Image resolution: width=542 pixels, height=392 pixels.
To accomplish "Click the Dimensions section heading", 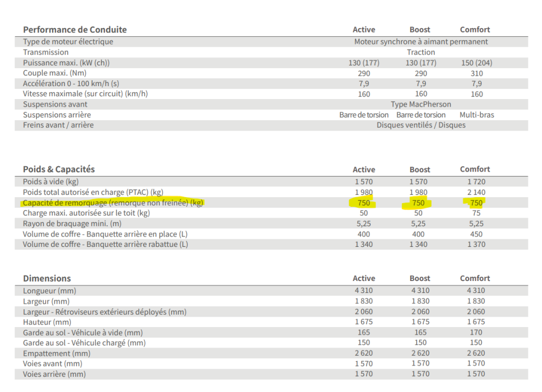I will (x=47, y=278).
